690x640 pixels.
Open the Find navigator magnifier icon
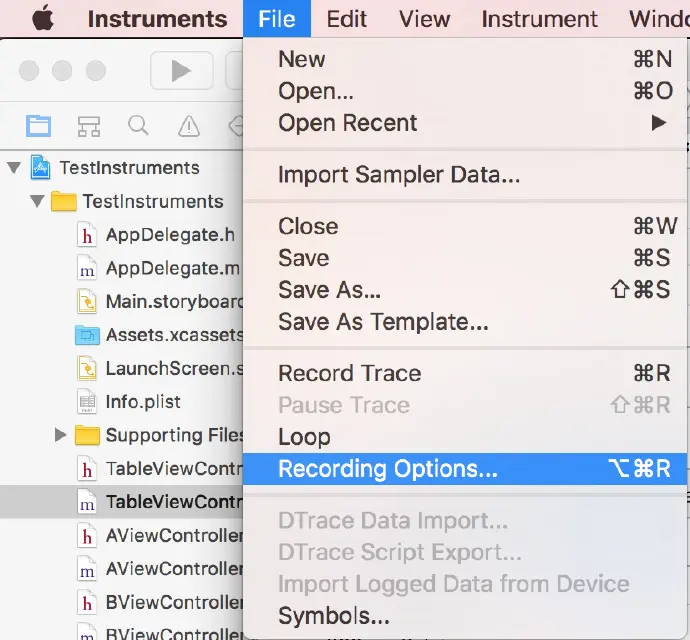[138, 126]
